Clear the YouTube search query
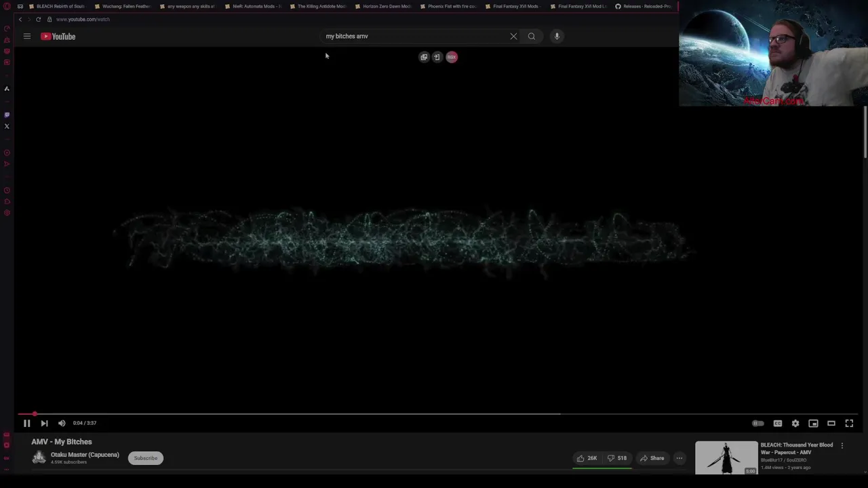 513,37
